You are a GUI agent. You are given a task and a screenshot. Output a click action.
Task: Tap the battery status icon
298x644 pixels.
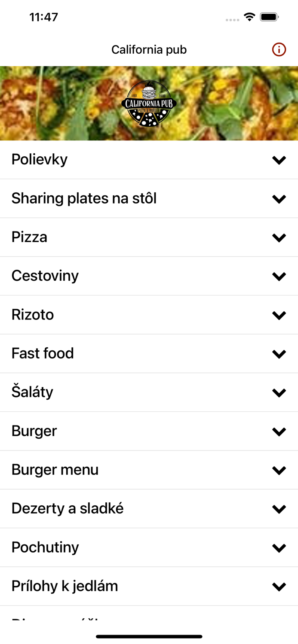pyautogui.click(x=269, y=17)
